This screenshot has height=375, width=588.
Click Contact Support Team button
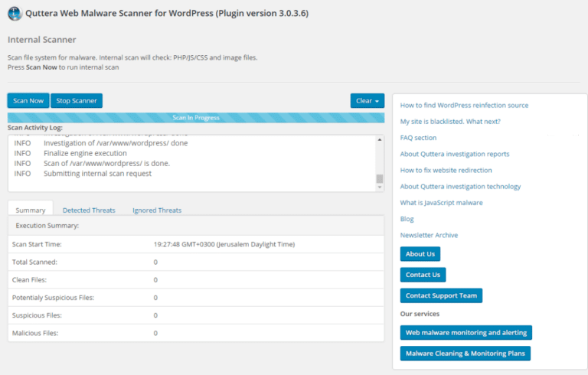pos(441,295)
